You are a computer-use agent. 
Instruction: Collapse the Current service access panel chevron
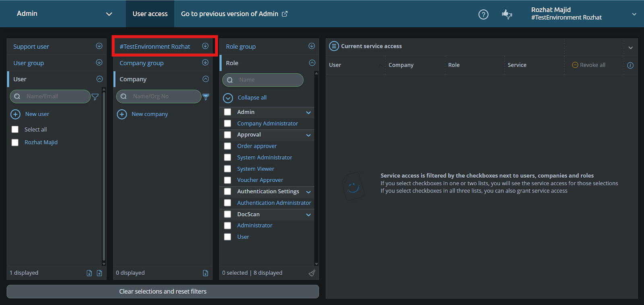631,48
